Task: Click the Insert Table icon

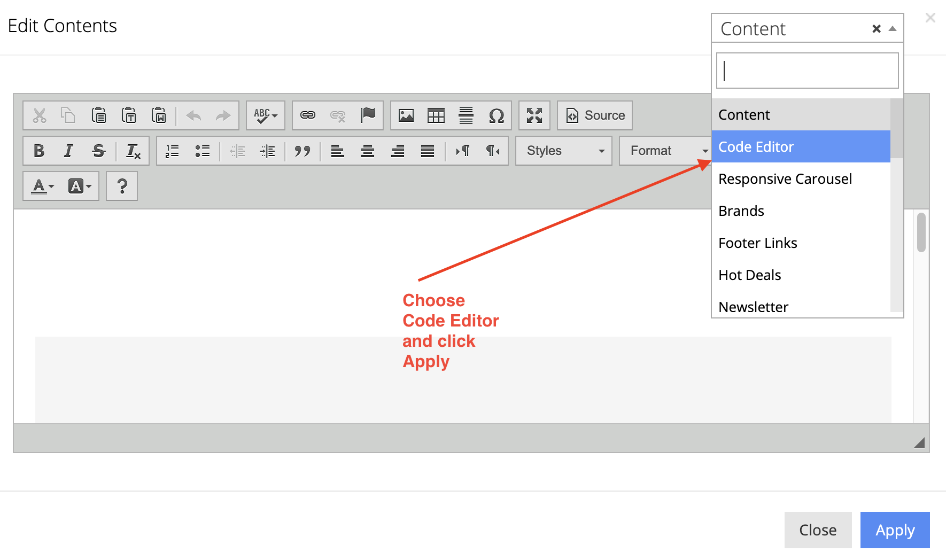Action: click(x=436, y=115)
